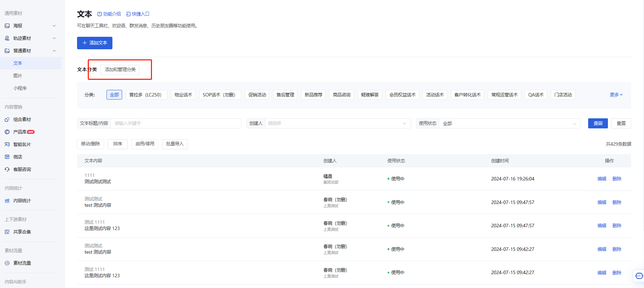
Task: Click the 功能介绍 book icon
Action: coord(100,14)
